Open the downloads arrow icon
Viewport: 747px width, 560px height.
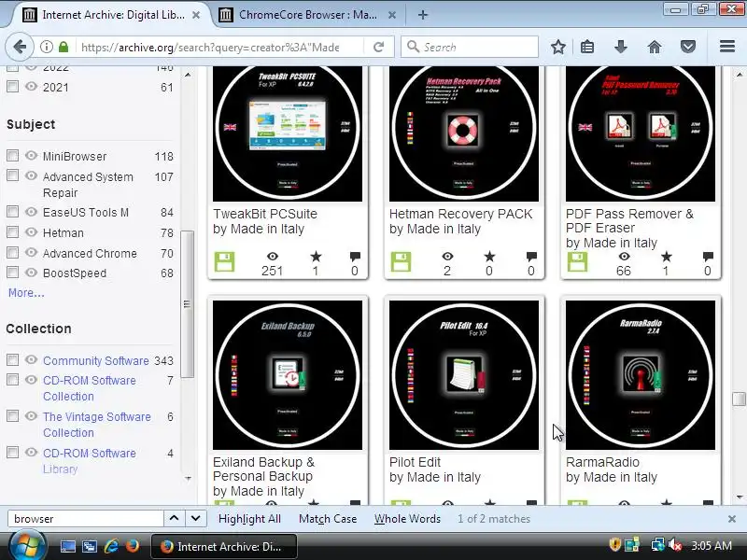621,47
